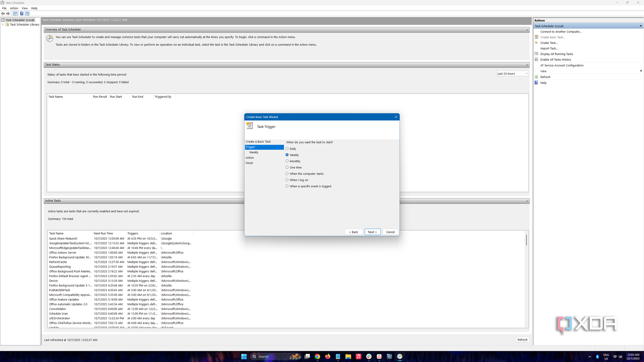Screen dimensions: 644x362
Task: Click Next in the wizard
Action: (x=372, y=232)
